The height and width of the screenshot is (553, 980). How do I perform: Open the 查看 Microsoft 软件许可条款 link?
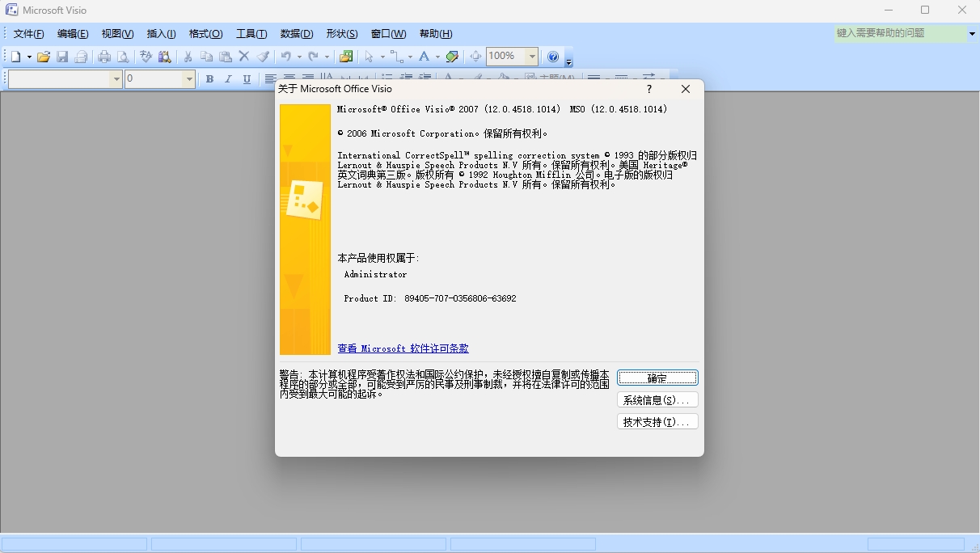(403, 348)
